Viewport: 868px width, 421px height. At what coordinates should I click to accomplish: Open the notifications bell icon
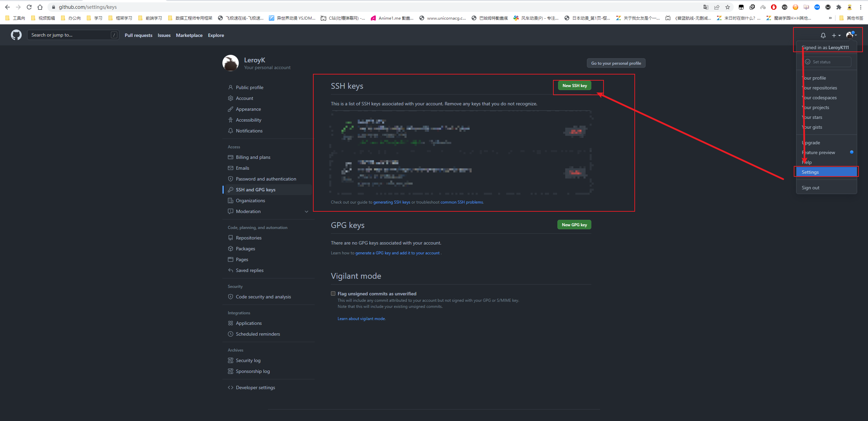pyautogui.click(x=823, y=35)
